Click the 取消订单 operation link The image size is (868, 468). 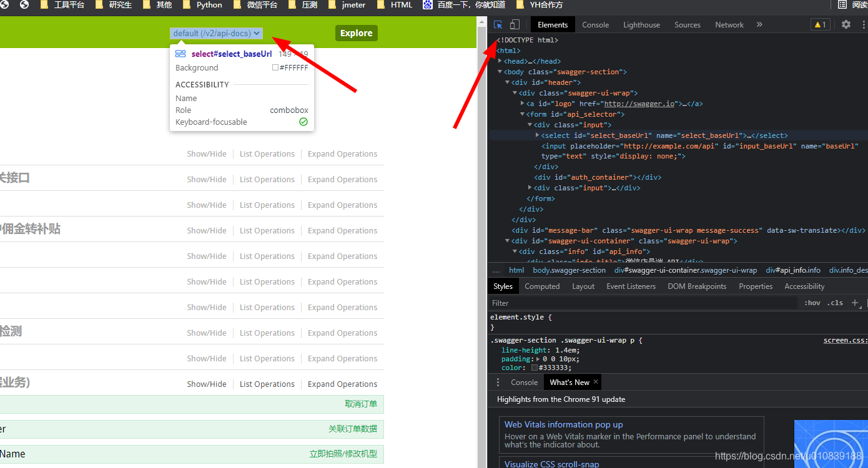pyautogui.click(x=361, y=404)
